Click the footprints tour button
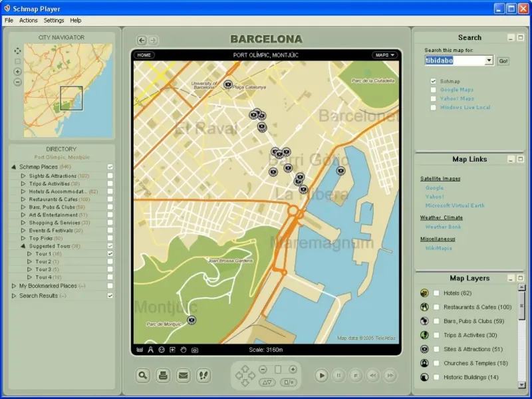Image resolution: width=532 pixels, height=399 pixels. click(203, 376)
